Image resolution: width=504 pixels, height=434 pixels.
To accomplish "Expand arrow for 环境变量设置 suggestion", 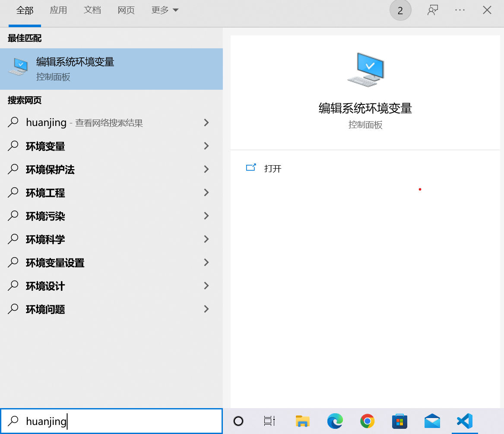I will 206,262.
